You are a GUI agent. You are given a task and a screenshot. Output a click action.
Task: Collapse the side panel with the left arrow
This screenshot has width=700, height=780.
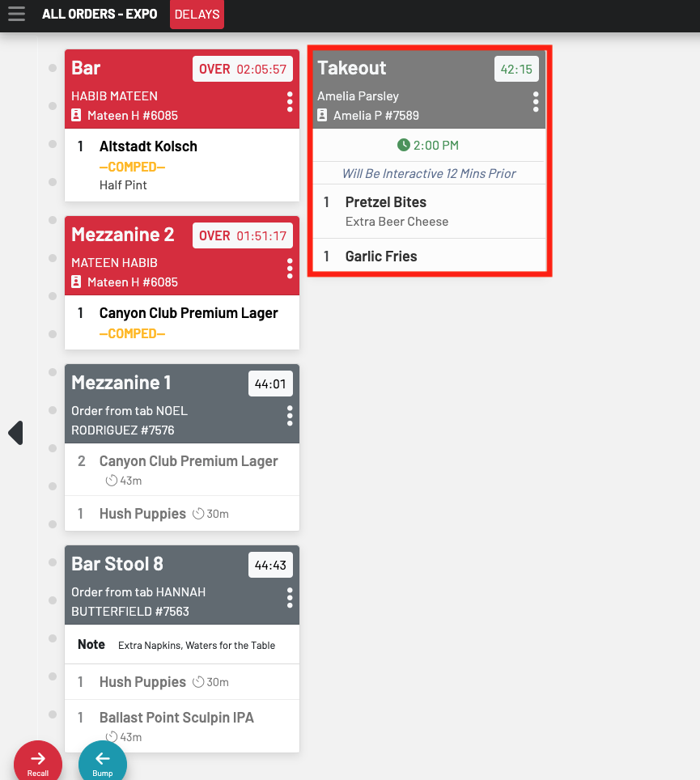[15, 433]
